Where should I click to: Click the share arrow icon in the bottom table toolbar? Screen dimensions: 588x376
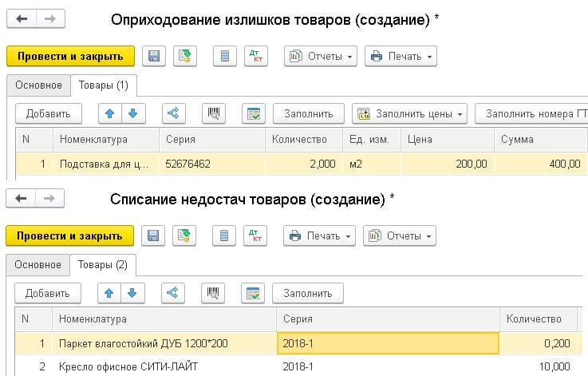(173, 293)
